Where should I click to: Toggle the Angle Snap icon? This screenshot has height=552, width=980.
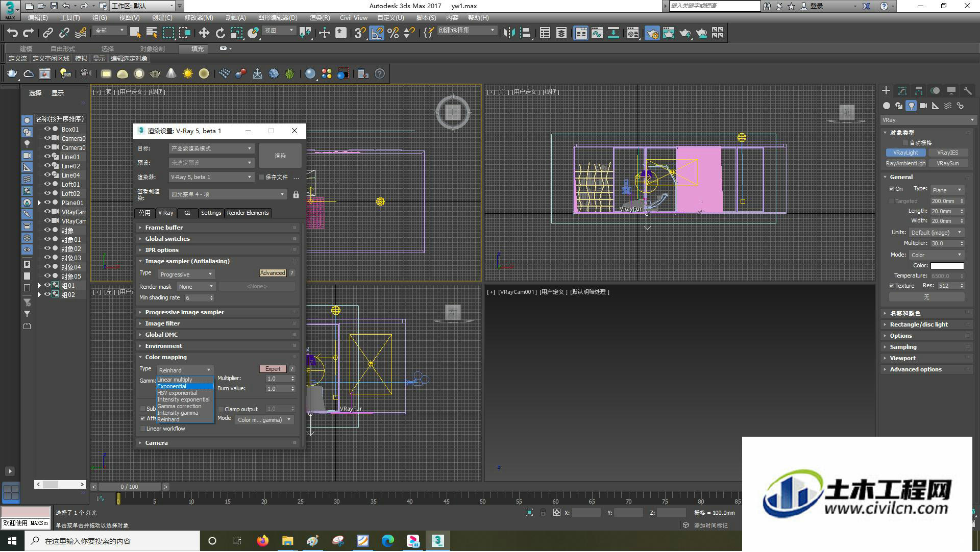click(377, 33)
